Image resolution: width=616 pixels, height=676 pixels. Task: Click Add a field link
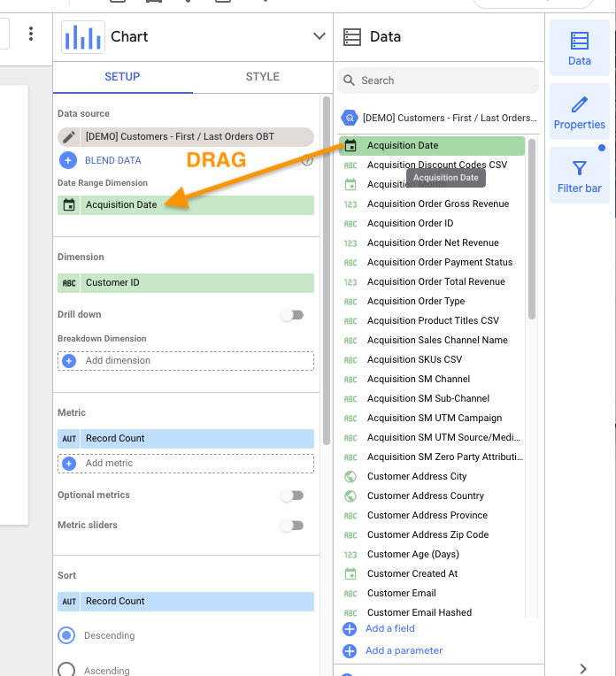tap(390, 628)
